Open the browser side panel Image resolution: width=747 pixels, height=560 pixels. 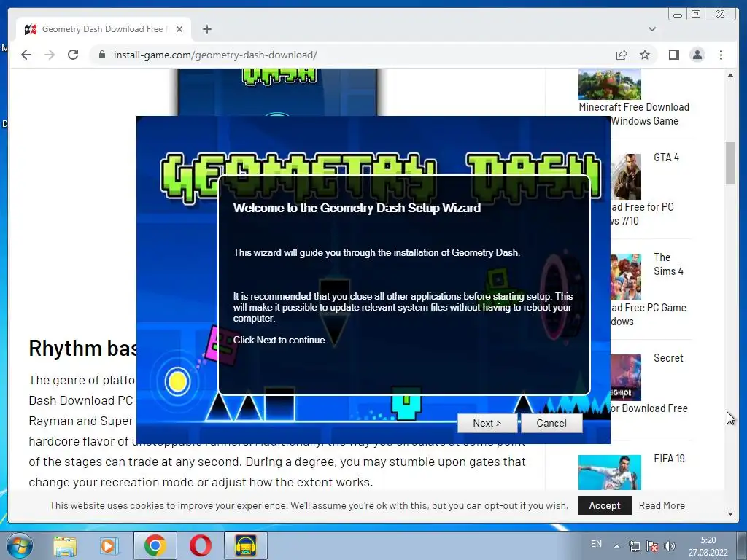tap(673, 55)
